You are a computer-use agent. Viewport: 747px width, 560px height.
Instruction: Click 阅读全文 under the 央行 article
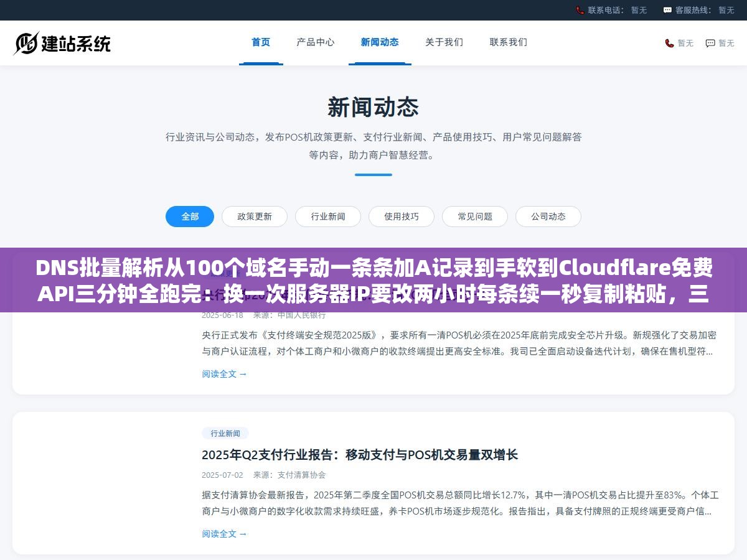pyautogui.click(x=224, y=374)
